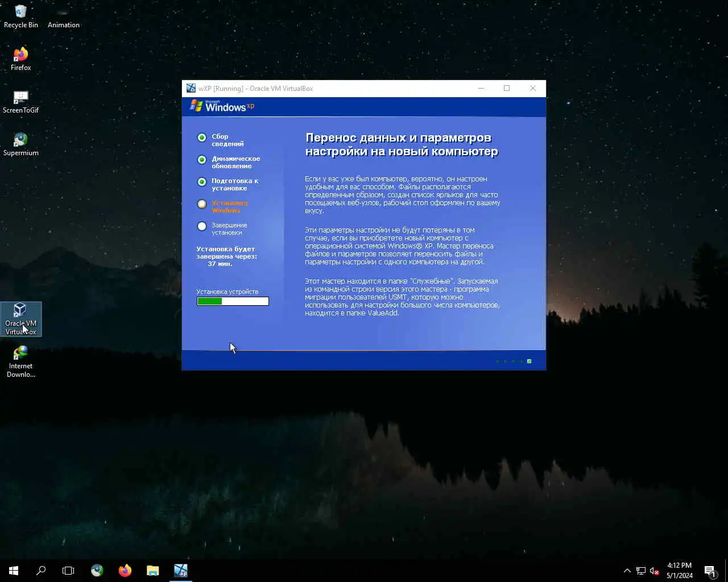Click the paragraph starting 'Эти параметры настройки'
Image resolution: width=728 pixels, height=582 pixels.
tap(399, 246)
